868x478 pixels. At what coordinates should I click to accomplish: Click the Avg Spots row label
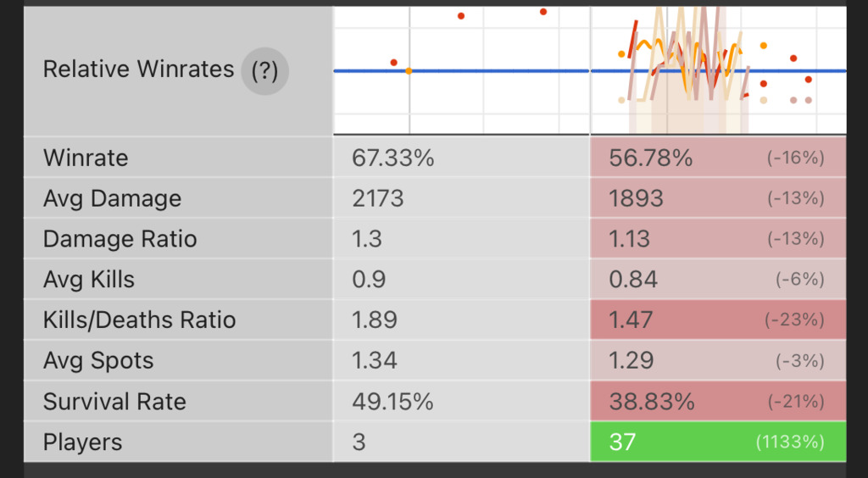coord(98,361)
